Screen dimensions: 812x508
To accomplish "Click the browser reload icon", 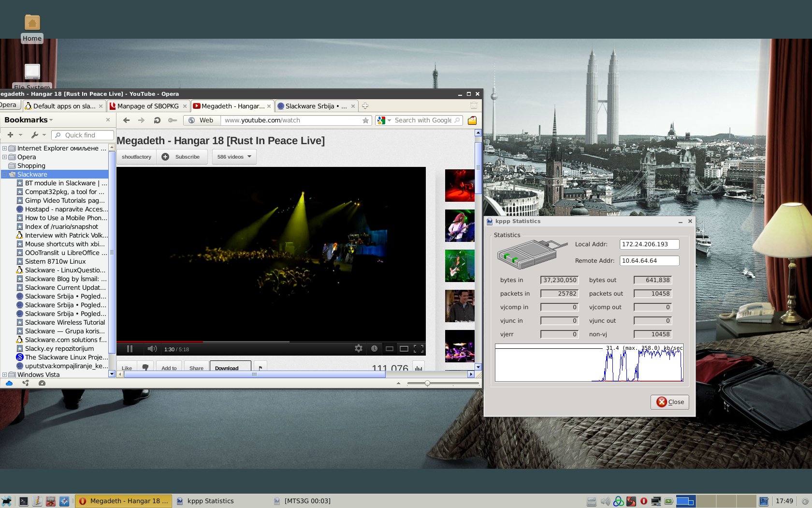I will tap(157, 120).
